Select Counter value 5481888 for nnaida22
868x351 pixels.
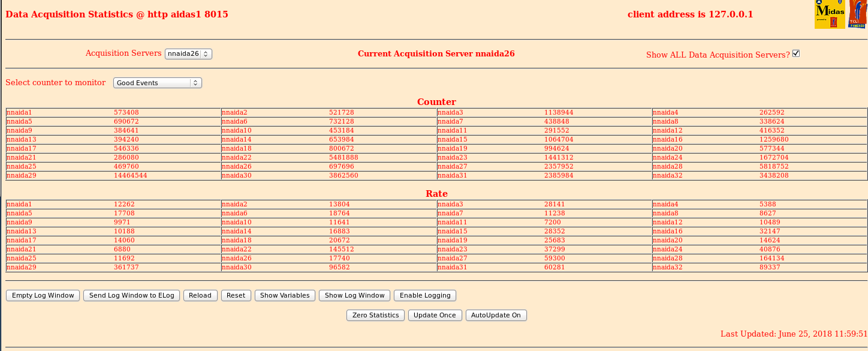344,157
